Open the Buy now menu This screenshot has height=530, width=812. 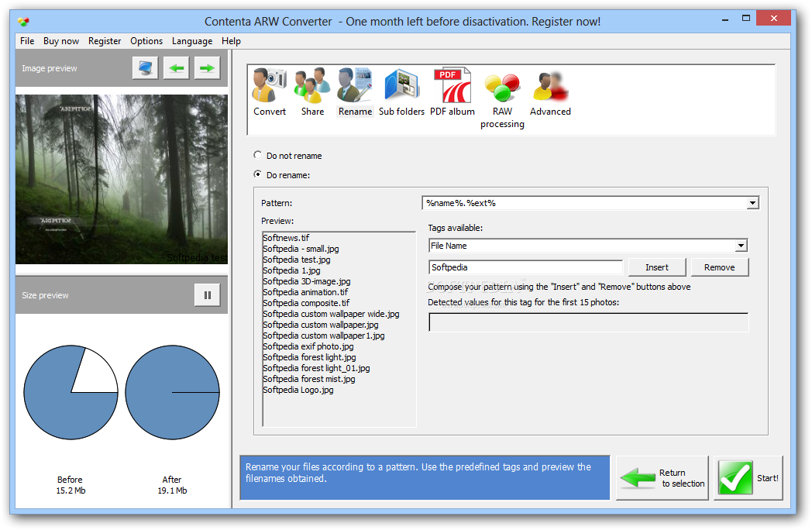point(61,41)
